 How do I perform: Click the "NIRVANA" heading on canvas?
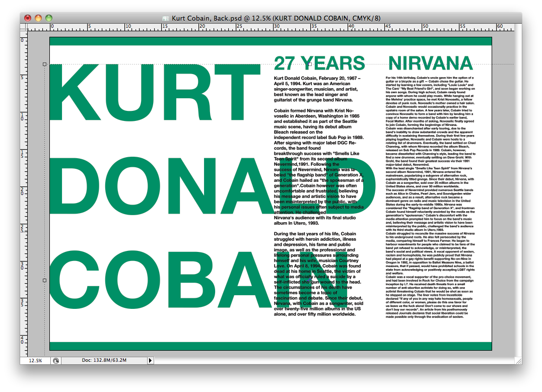430,63
